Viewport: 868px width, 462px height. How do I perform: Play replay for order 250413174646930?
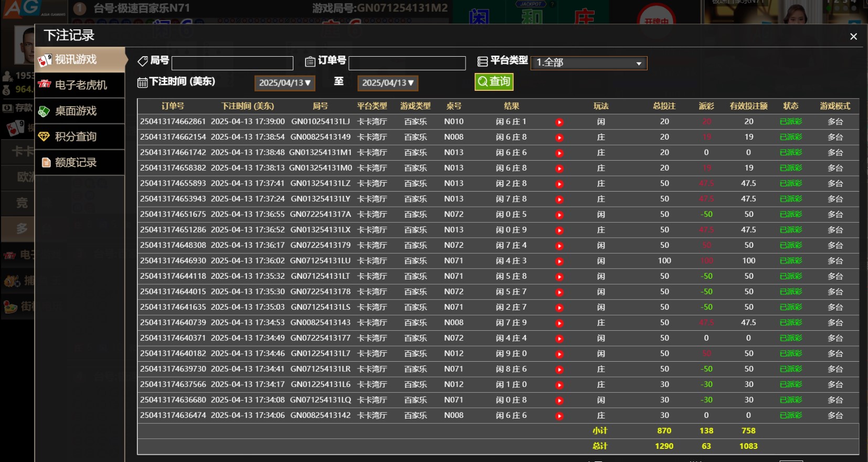(559, 261)
